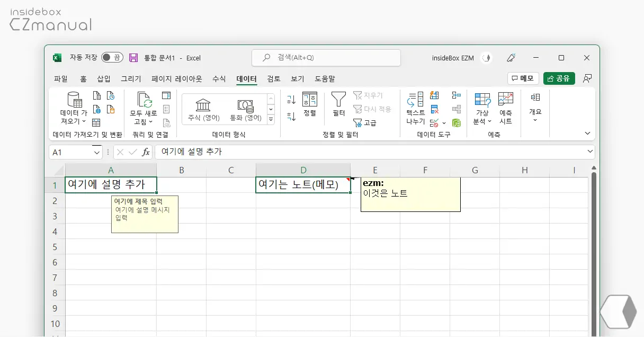Switch to the View (보기) tab
Image resolution: width=644 pixels, height=337 pixels.
pyautogui.click(x=298, y=78)
